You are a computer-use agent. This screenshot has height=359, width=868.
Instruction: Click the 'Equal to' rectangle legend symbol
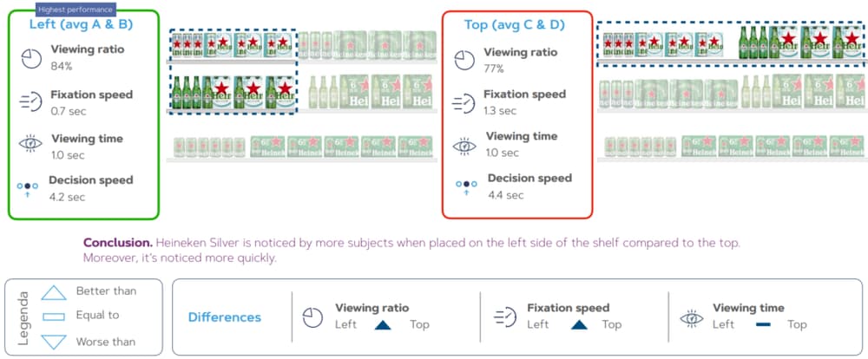coord(54,316)
